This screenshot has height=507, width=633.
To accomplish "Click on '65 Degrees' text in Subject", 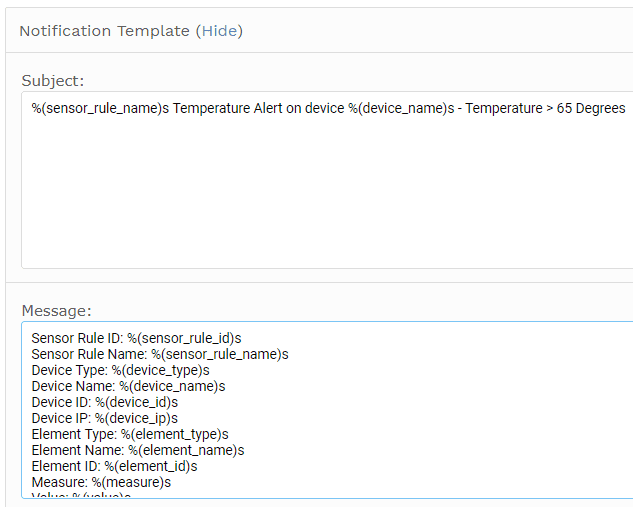I will click(x=591, y=109).
